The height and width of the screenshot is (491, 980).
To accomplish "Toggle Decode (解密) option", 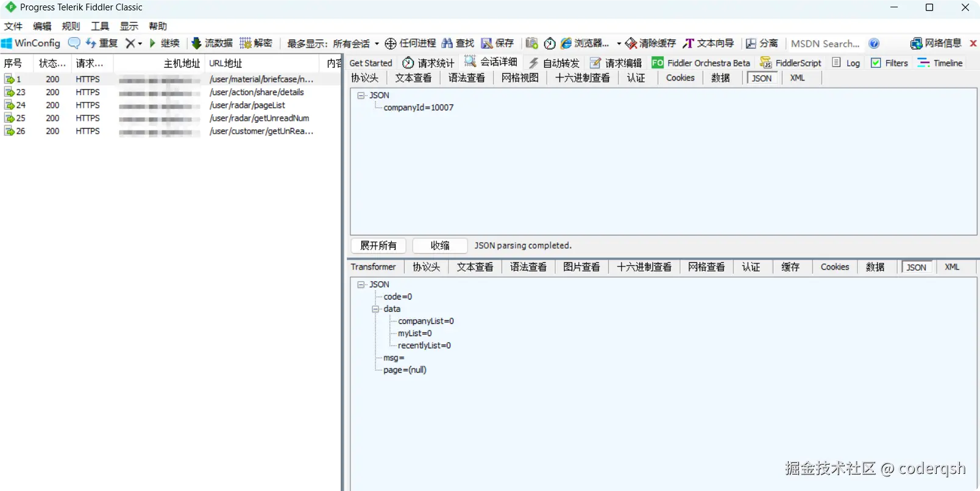I will point(256,43).
